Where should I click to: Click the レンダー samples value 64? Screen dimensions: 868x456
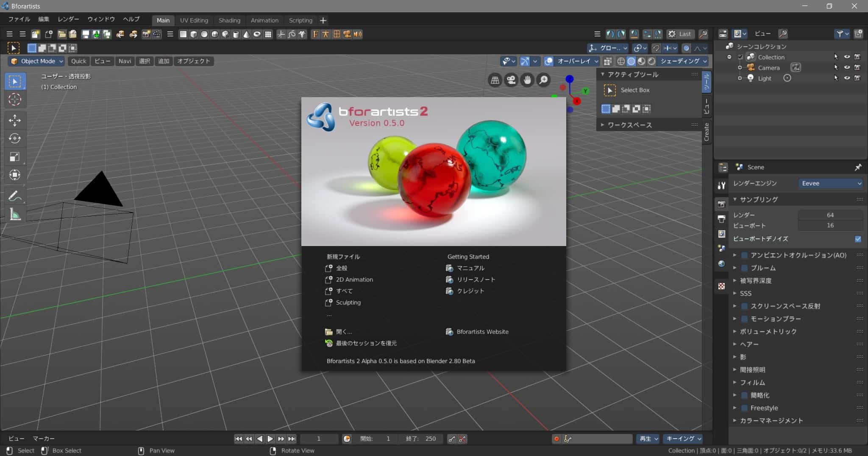coord(830,215)
